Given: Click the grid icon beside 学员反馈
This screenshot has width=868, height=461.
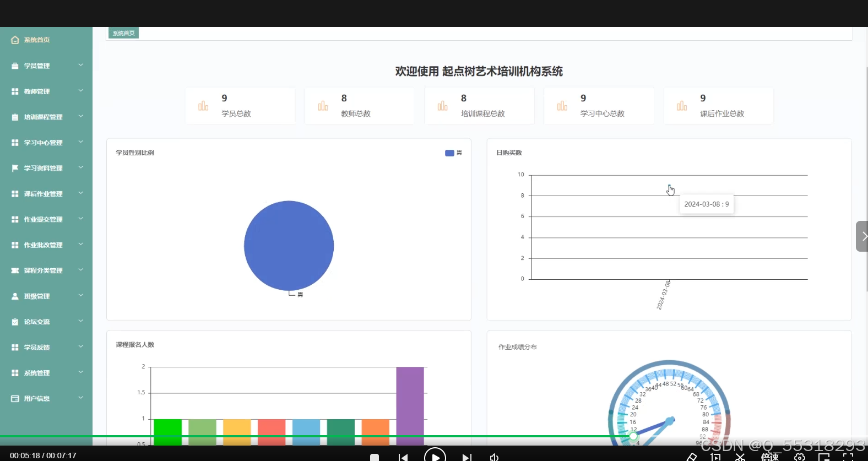Looking at the screenshot, I should coord(15,348).
